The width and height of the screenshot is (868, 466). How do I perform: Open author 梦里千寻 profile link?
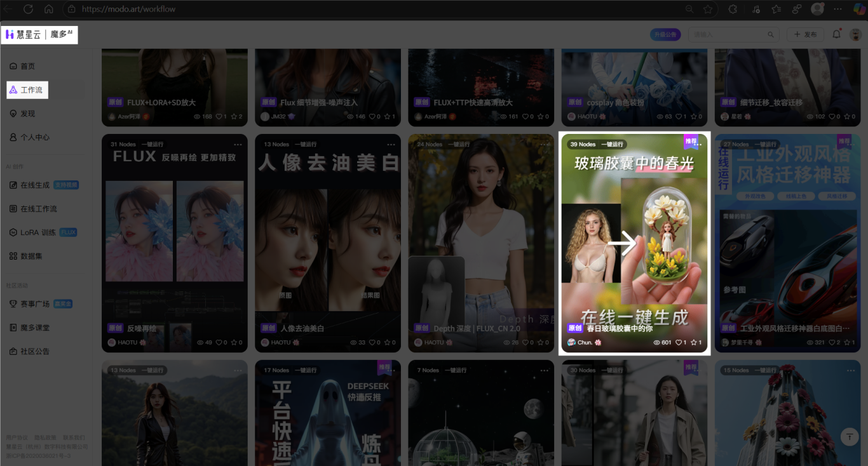click(x=742, y=342)
